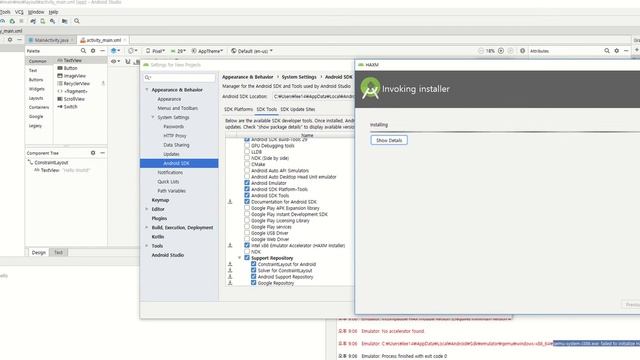Open the VCS menu
The width and height of the screenshot is (640, 360).
pos(19,12)
